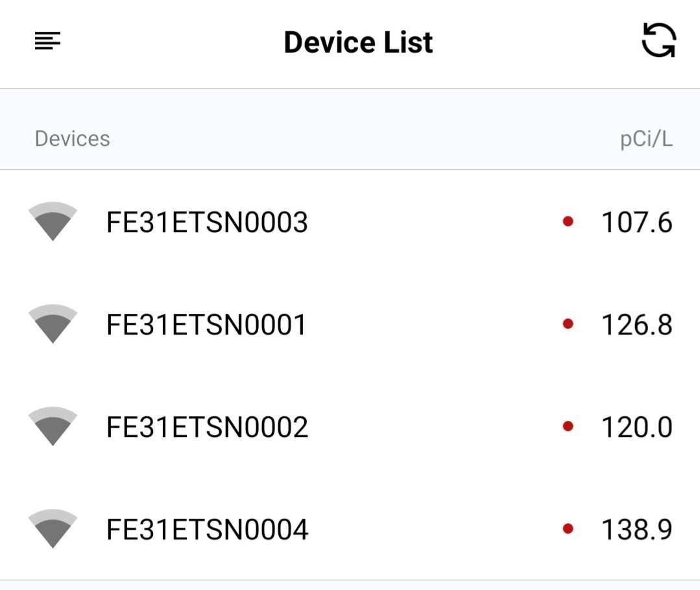Screen dimensions: 700x590
Task: Click the Devices column header
Action: click(72, 138)
